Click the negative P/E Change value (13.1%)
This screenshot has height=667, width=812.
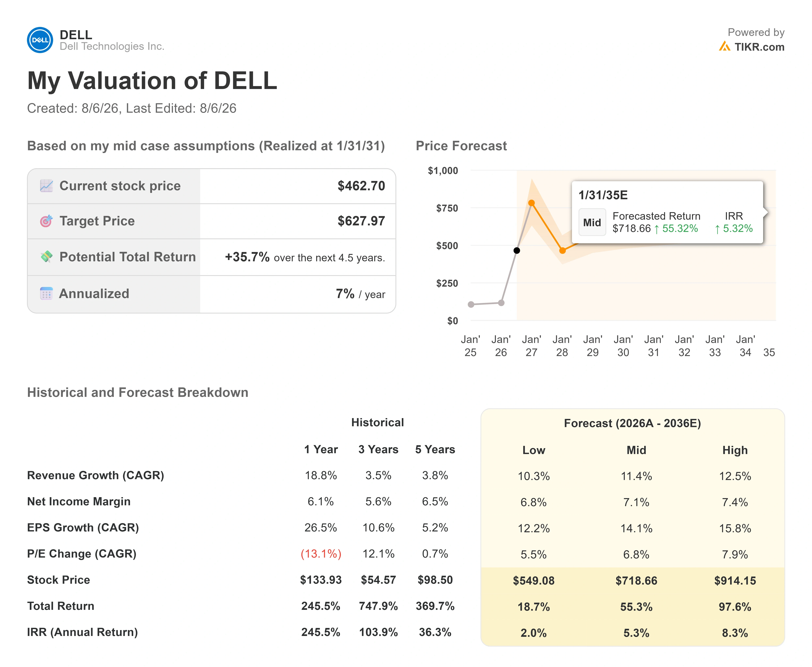pyautogui.click(x=321, y=554)
